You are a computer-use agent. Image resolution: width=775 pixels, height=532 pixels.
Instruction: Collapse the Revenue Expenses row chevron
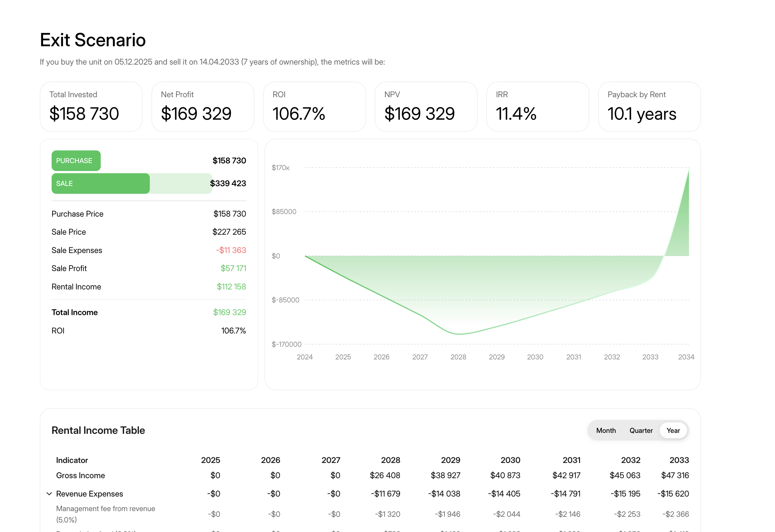[x=49, y=494]
